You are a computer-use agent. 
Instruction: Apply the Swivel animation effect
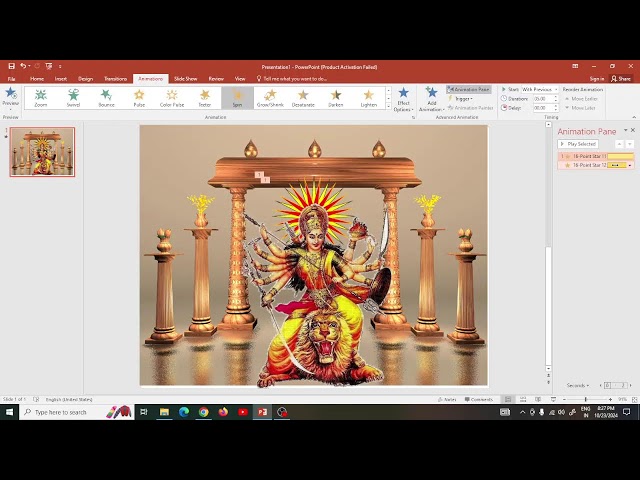click(x=73, y=98)
